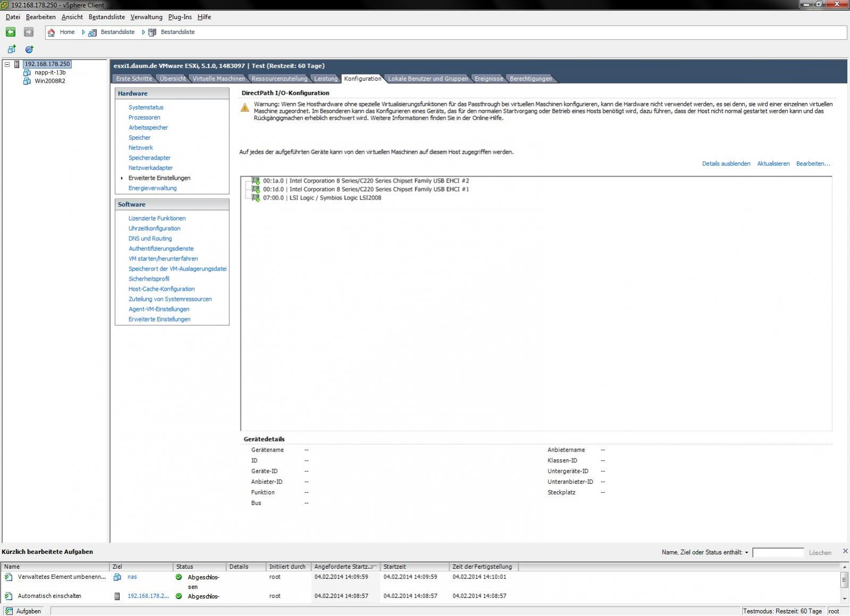Open the task filter dropdown arrow
The height and width of the screenshot is (616, 850).
click(x=747, y=553)
